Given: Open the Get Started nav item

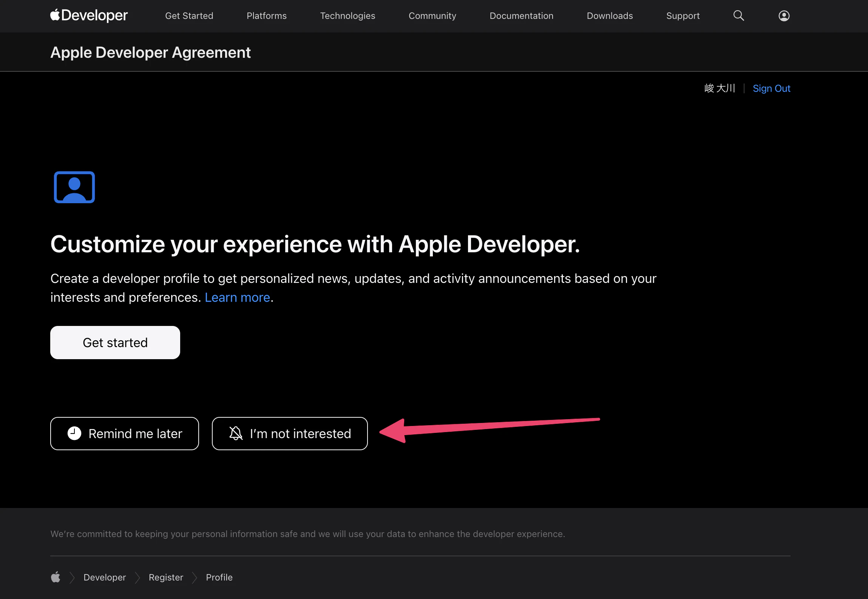Looking at the screenshot, I should tap(189, 15).
